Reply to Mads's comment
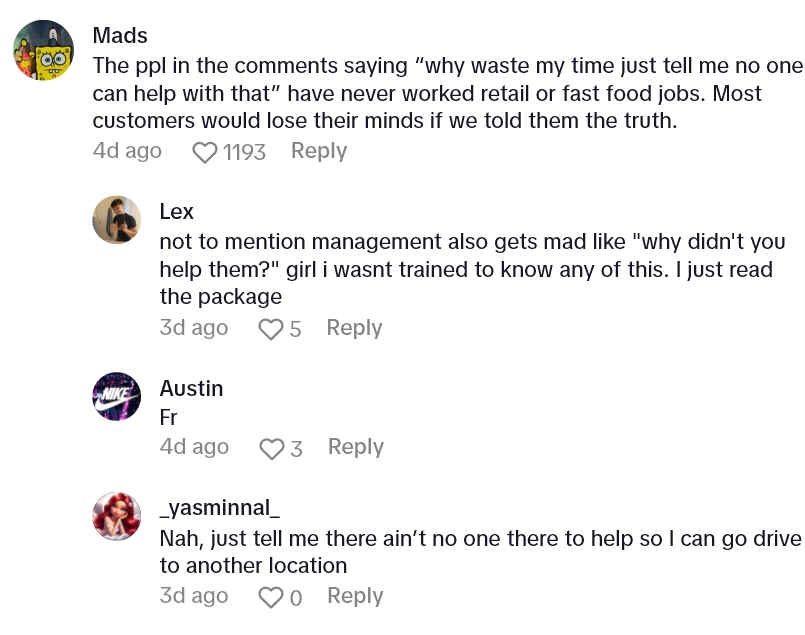 tap(318, 151)
